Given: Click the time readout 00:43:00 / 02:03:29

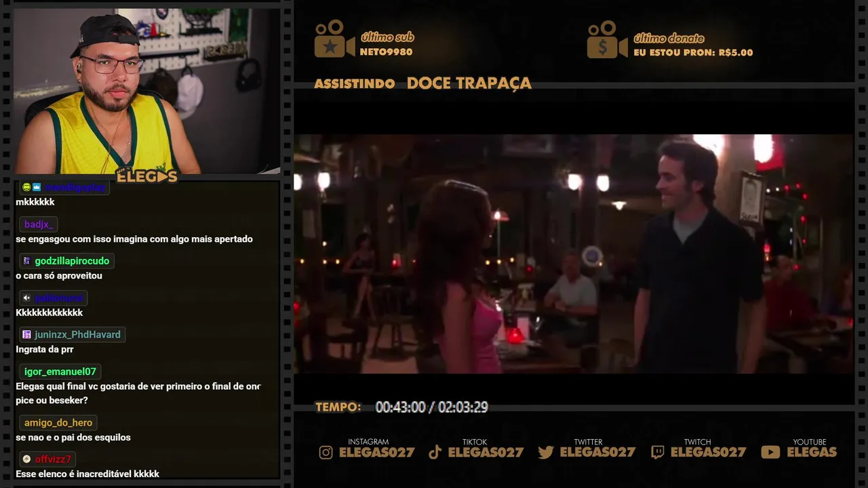Looking at the screenshot, I should coord(432,407).
